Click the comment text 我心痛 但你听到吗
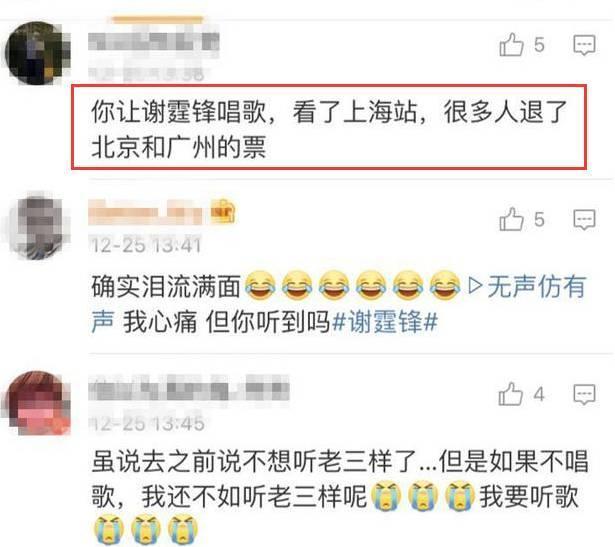The height and width of the screenshot is (547, 615). click(x=226, y=322)
